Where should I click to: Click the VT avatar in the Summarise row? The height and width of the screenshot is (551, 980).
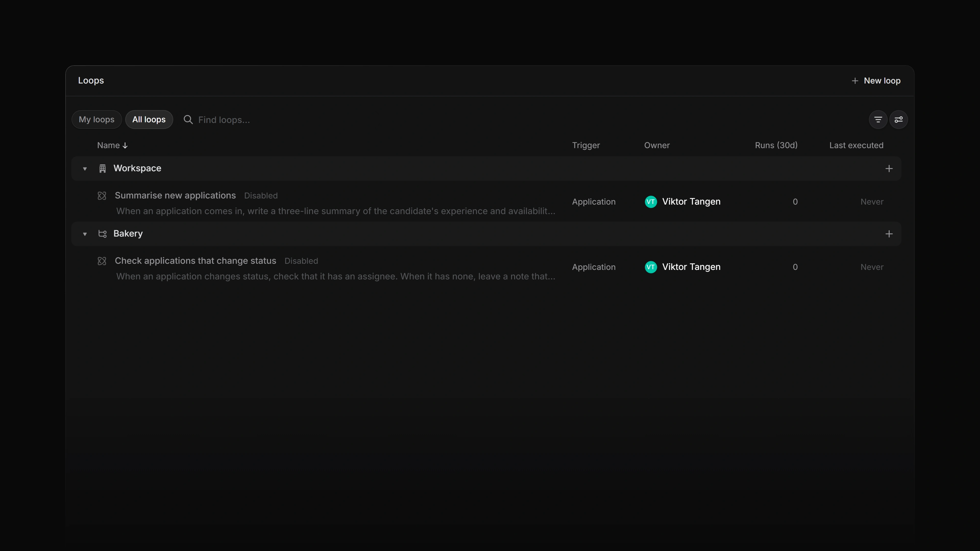651,202
